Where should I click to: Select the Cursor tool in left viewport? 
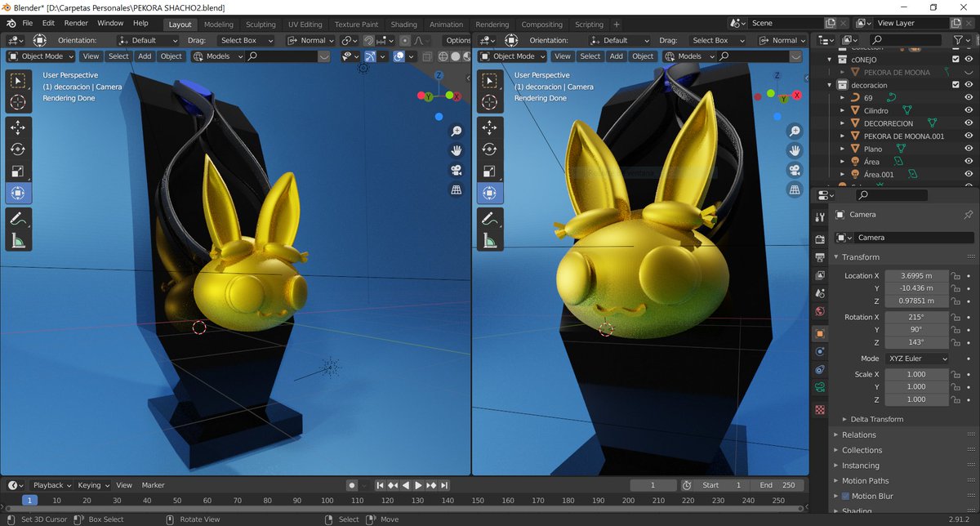point(19,102)
